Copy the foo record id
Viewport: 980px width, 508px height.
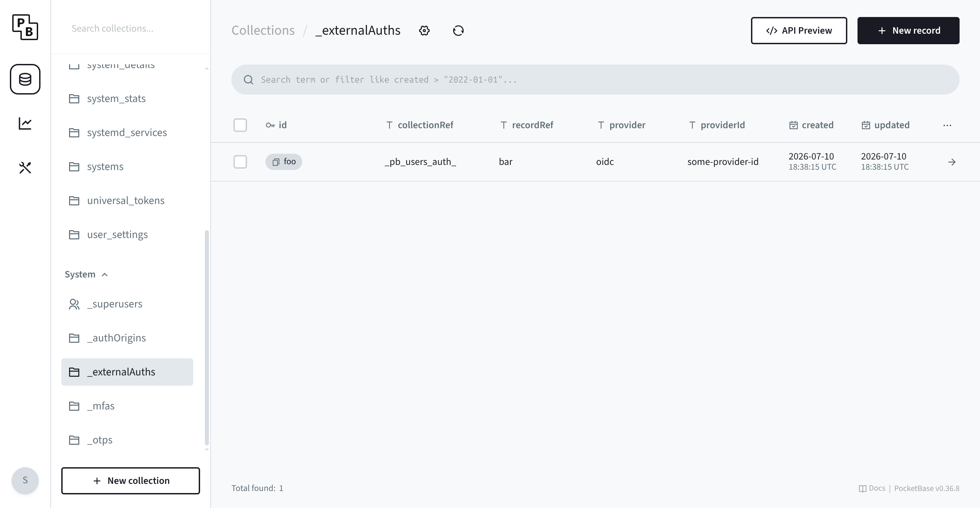[x=276, y=162]
